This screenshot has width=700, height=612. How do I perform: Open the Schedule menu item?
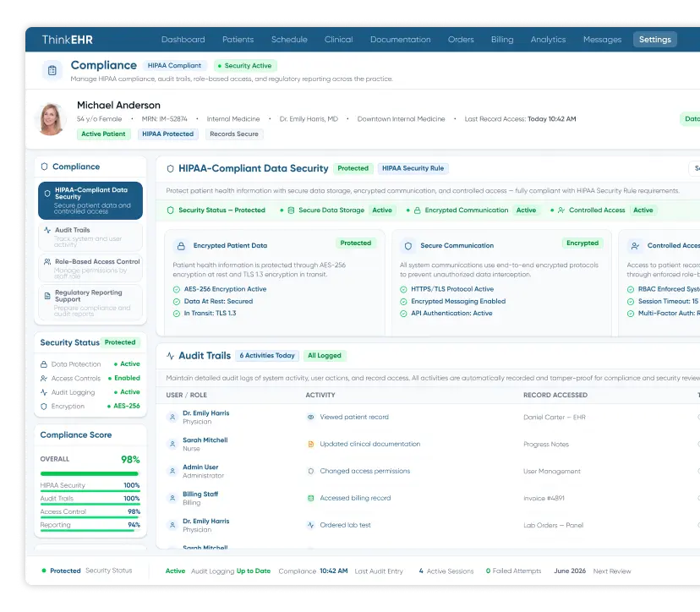(x=289, y=39)
